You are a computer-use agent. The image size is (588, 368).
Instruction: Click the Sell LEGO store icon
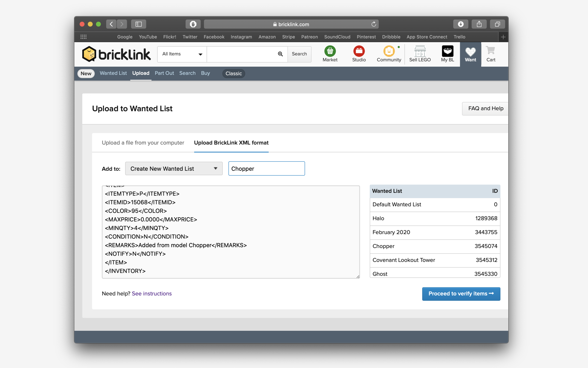tap(420, 51)
